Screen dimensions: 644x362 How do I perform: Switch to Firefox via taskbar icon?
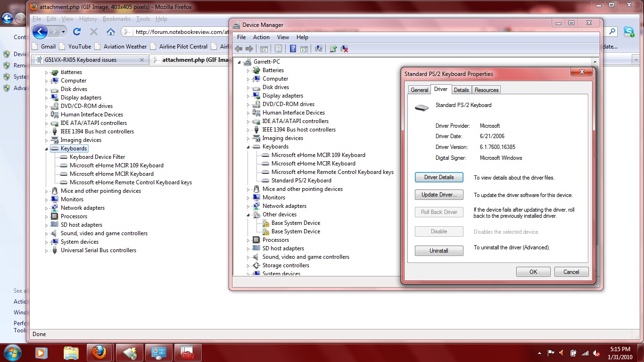(x=100, y=352)
